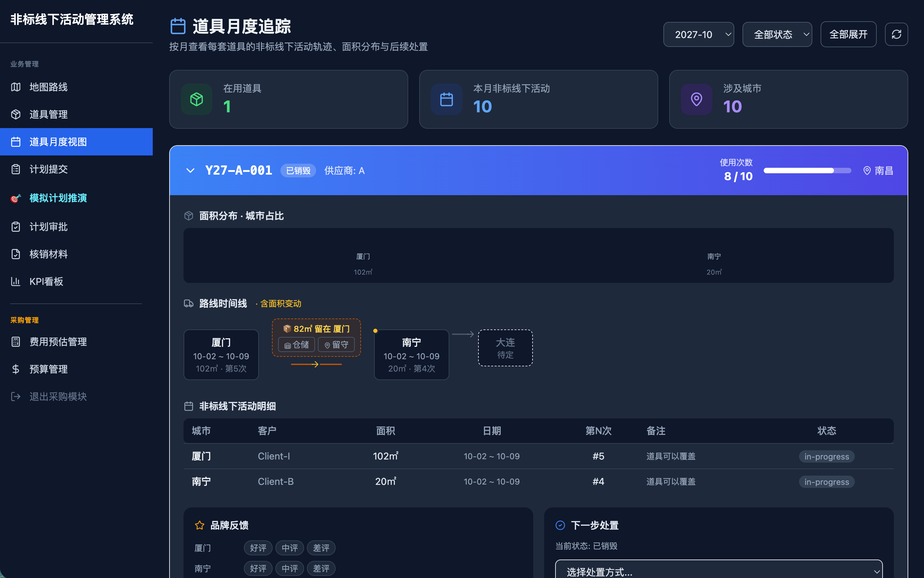924x578 pixels.
Task: Select 好评 for 厦门 feedback
Action: (x=258, y=548)
